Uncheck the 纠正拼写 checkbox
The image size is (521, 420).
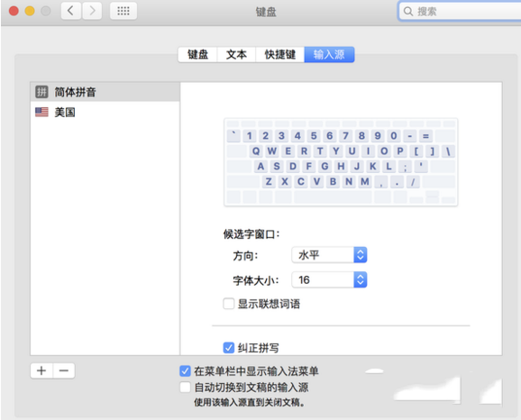[229, 348]
